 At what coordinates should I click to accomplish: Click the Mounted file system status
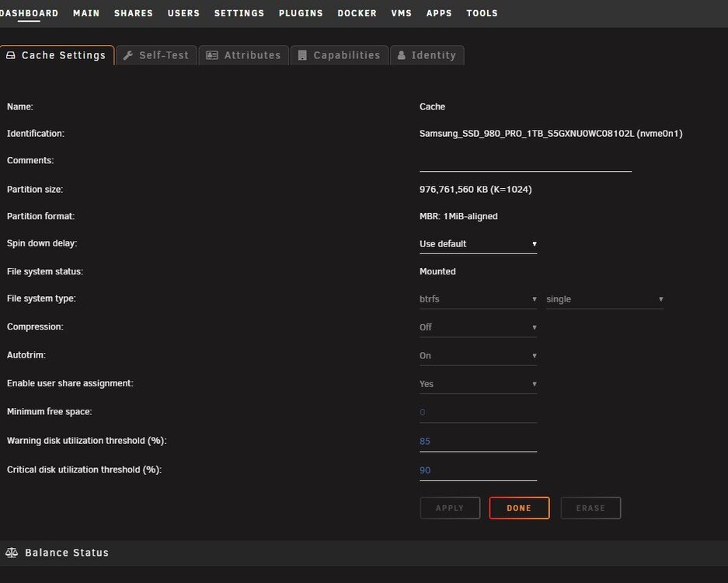pos(437,272)
